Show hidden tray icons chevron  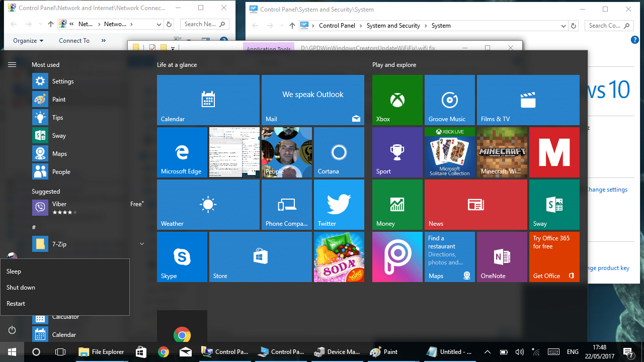(x=487, y=352)
